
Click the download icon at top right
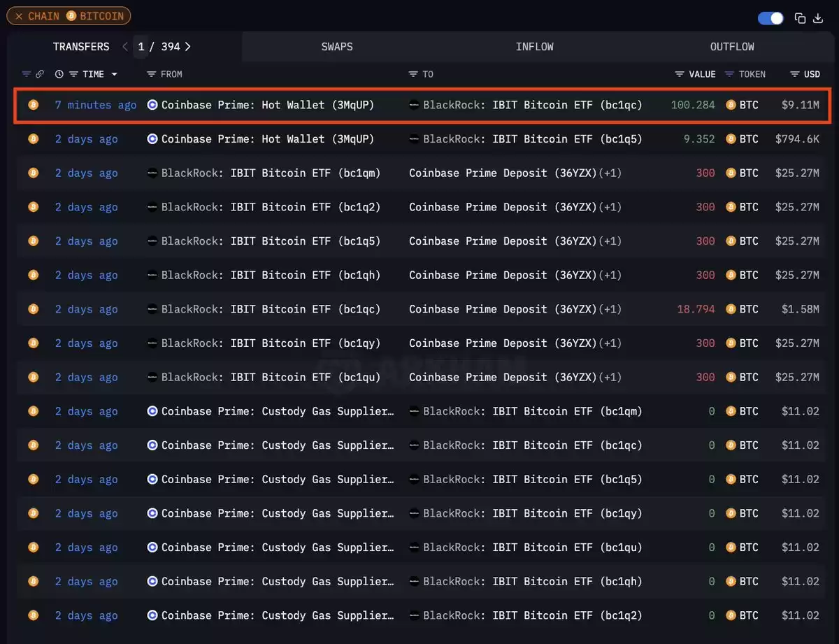coord(819,18)
